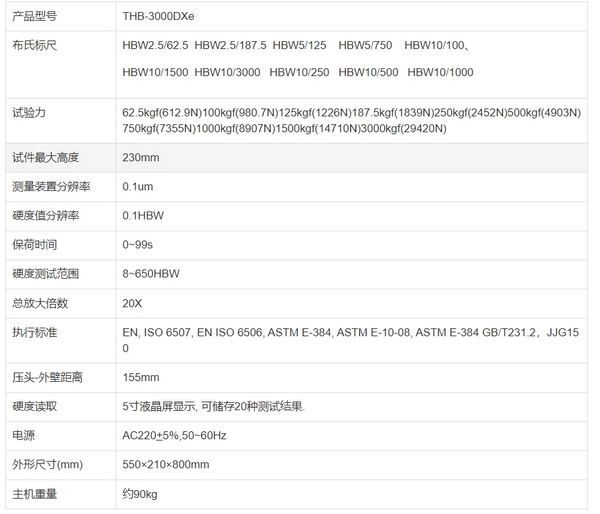Image resolution: width=600 pixels, height=514 pixels.
Task: Select the 硬度测试范围 label
Action: tap(46, 274)
